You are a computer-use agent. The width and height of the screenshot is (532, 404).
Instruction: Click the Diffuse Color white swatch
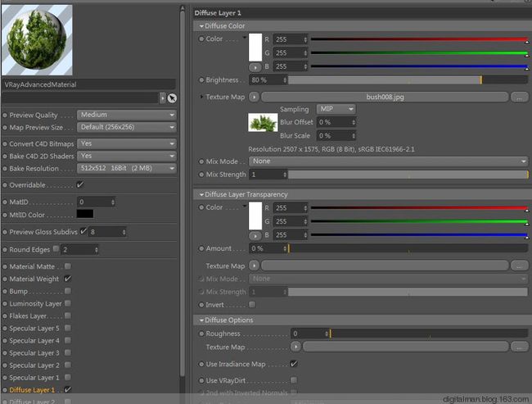coord(255,48)
